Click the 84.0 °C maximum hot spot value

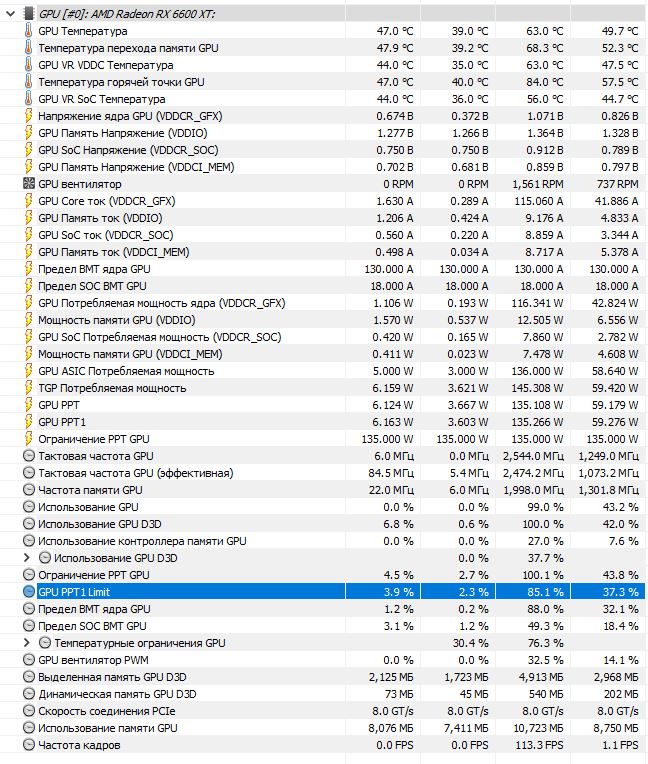click(x=544, y=82)
